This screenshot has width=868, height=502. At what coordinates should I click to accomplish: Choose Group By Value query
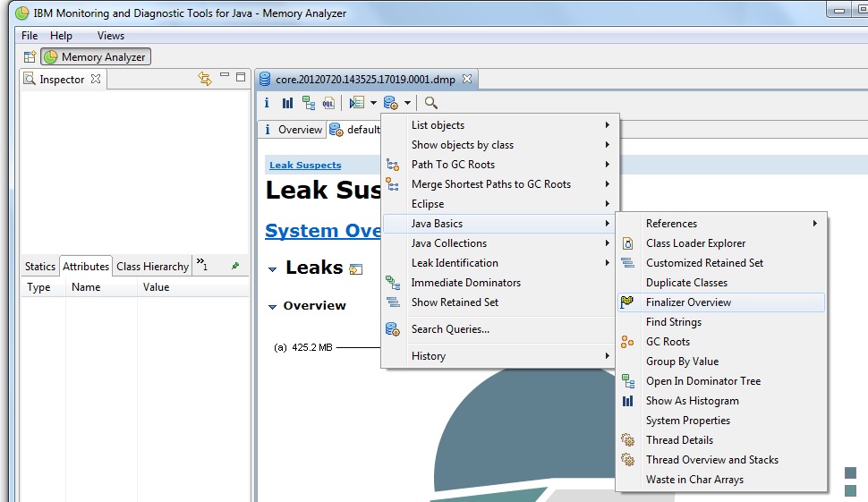721,362
